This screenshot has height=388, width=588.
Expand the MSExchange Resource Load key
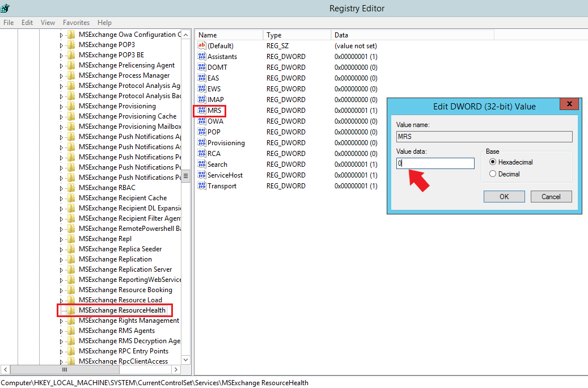(61, 301)
